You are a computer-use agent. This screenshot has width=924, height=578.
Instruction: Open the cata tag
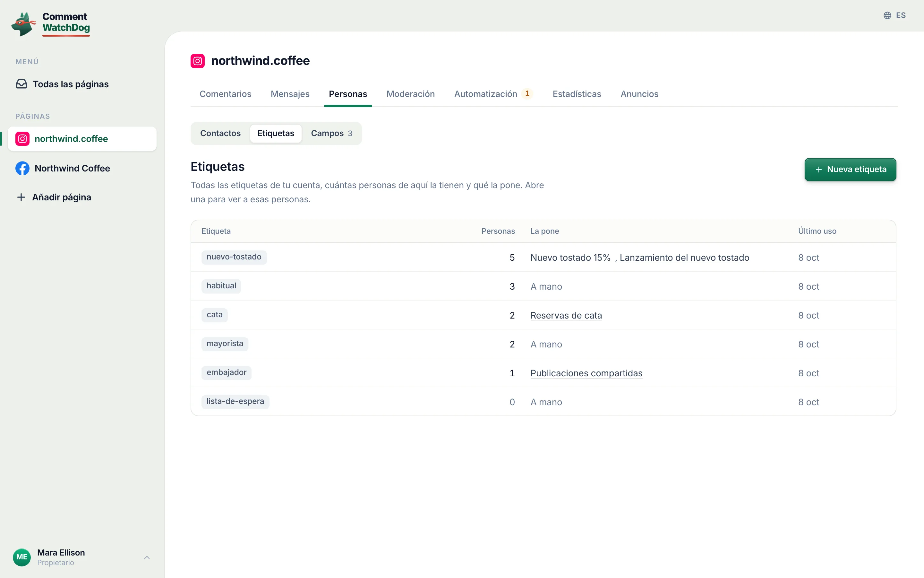tap(214, 315)
